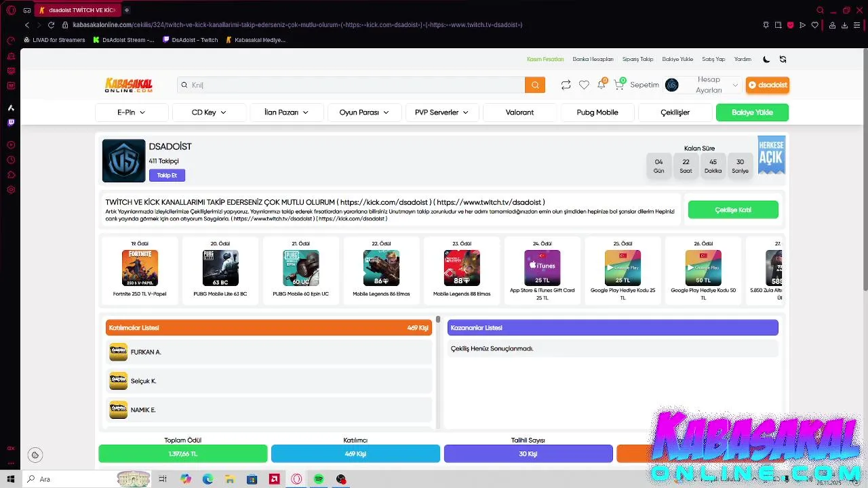Expand the PVP Serverler dropdown

click(442, 113)
